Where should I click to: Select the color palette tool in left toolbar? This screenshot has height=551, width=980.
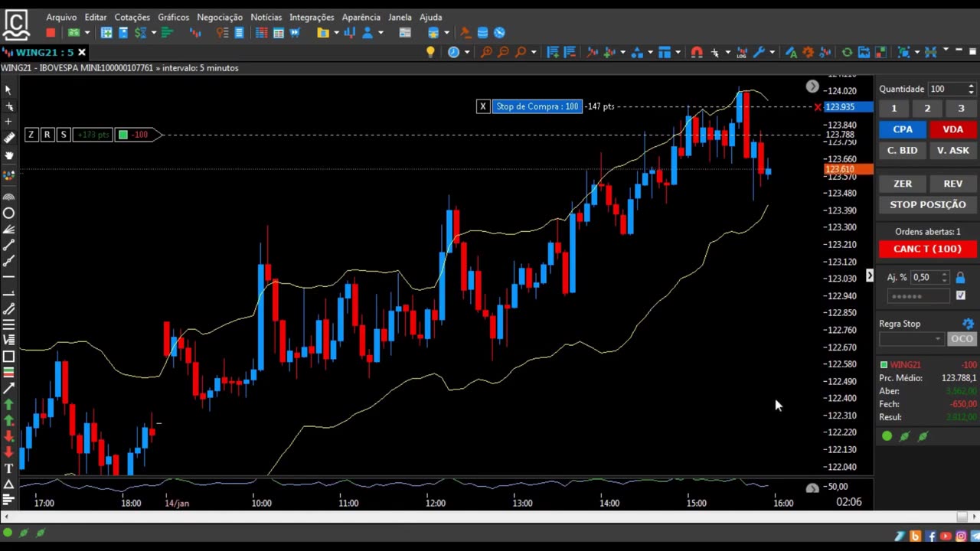point(8,175)
